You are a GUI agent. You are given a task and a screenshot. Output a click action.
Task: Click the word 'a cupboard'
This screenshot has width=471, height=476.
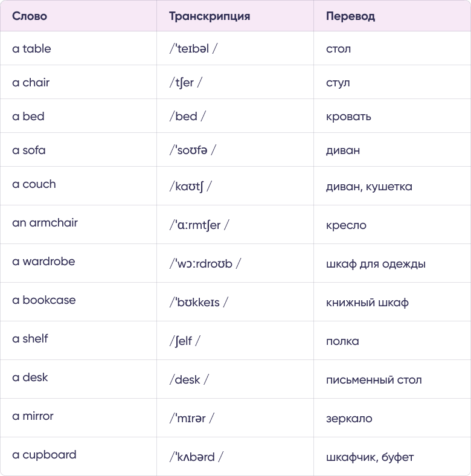pyautogui.click(x=44, y=455)
